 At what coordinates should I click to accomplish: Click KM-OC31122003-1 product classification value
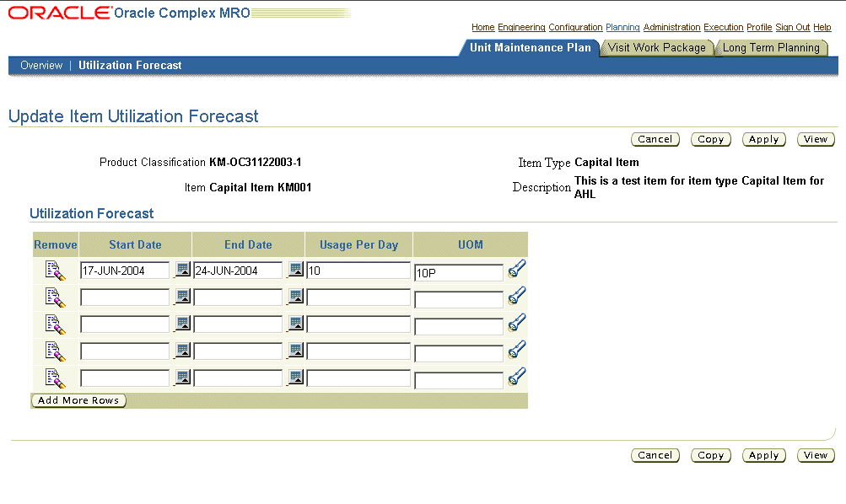pyautogui.click(x=256, y=163)
